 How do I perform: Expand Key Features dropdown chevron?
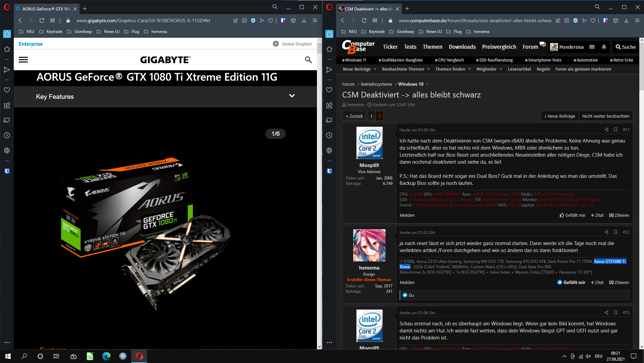(292, 96)
